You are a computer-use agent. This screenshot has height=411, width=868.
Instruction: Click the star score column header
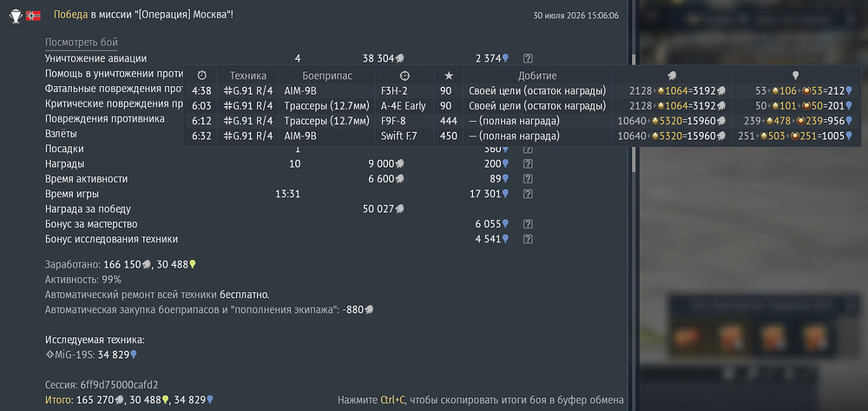tap(449, 76)
